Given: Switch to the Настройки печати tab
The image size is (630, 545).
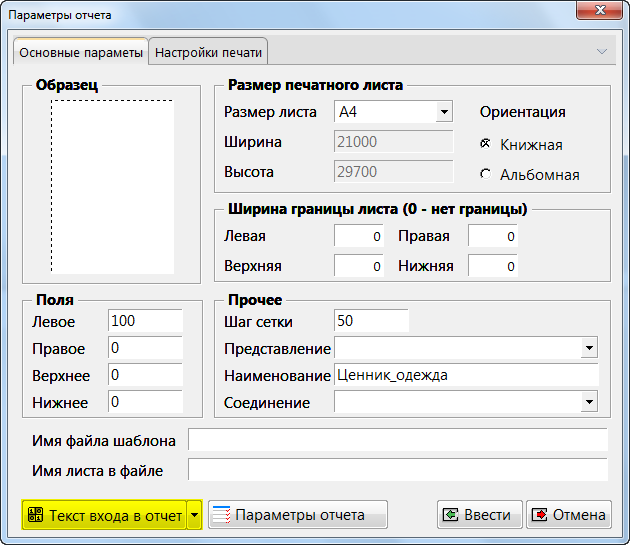Looking at the screenshot, I should click(x=208, y=52).
